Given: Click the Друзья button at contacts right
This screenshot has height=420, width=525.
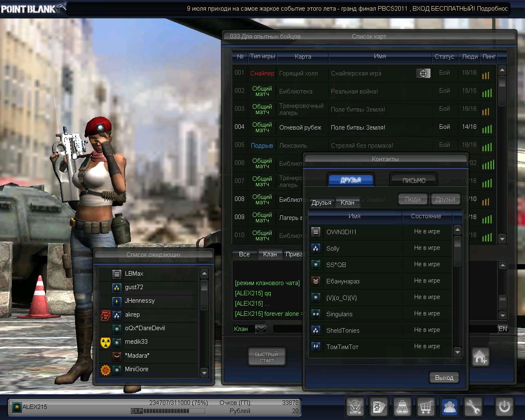Looking at the screenshot, I should coord(445,199).
